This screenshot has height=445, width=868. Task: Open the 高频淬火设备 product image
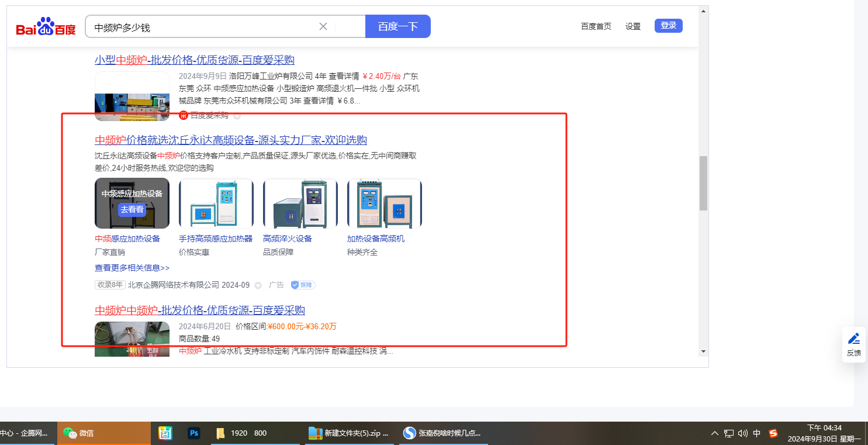pyautogui.click(x=300, y=203)
